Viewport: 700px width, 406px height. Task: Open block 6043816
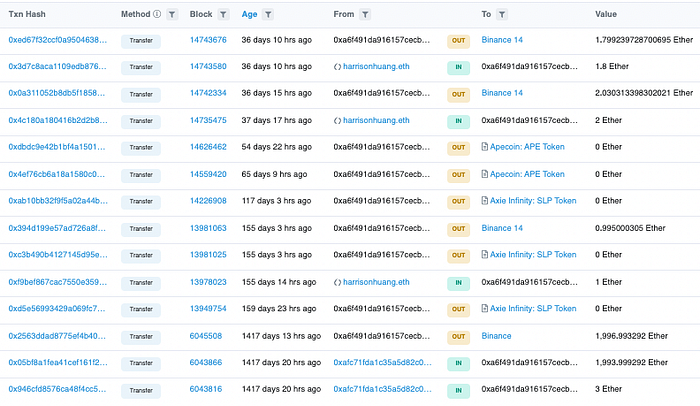coord(206,389)
